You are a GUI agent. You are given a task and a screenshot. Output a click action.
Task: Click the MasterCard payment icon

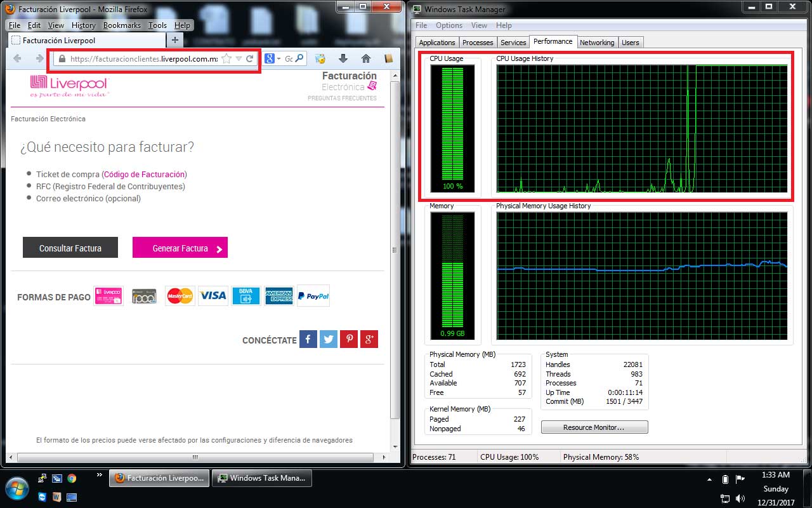(x=180, y=296)
